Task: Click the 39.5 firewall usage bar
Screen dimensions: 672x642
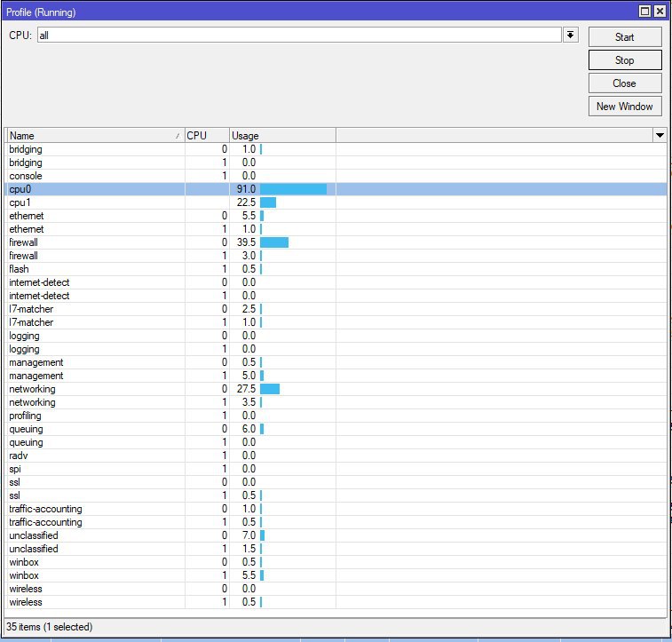Action: (x=274, y=242)
